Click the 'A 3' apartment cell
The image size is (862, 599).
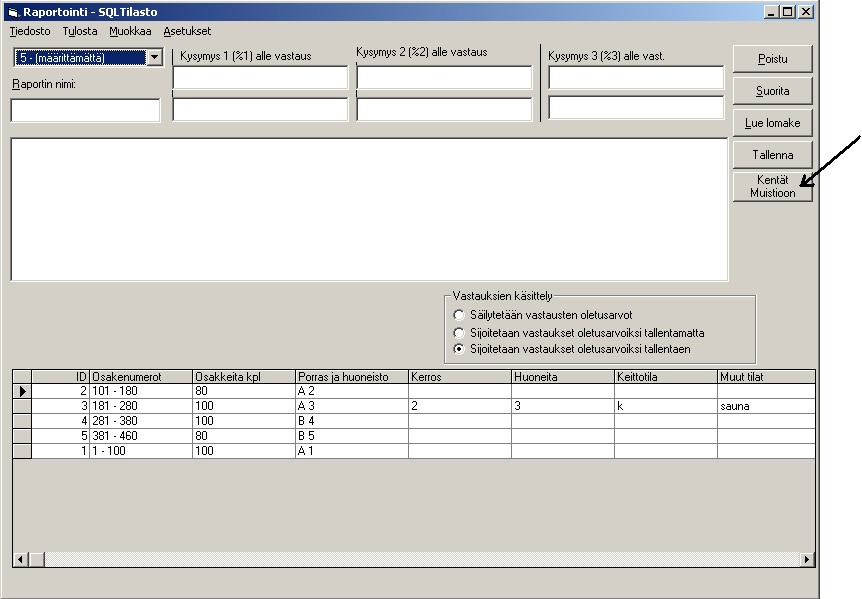pyautogui.click(x=352, y=406)
